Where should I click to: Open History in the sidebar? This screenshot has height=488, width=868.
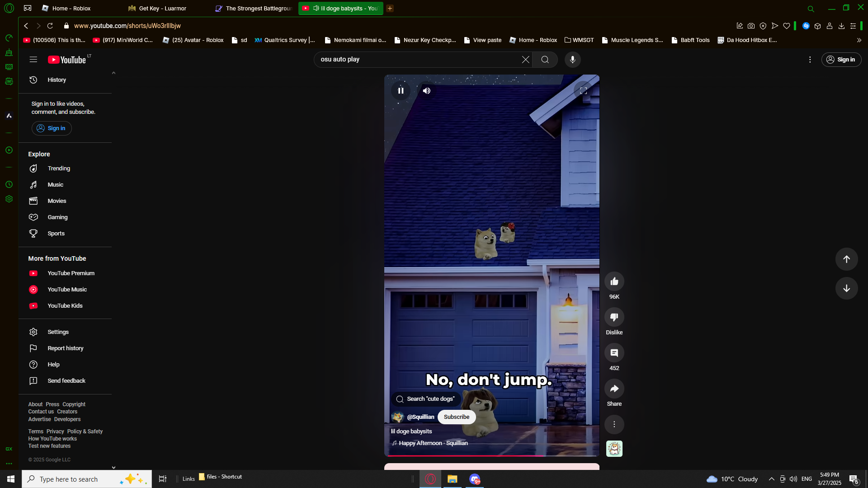tap(66, 80)
